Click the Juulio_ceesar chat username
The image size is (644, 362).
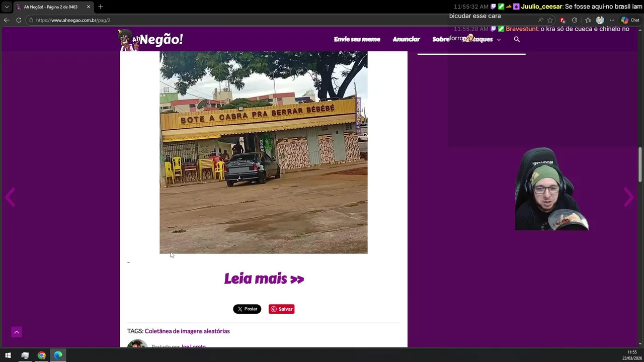pos(541,7)
